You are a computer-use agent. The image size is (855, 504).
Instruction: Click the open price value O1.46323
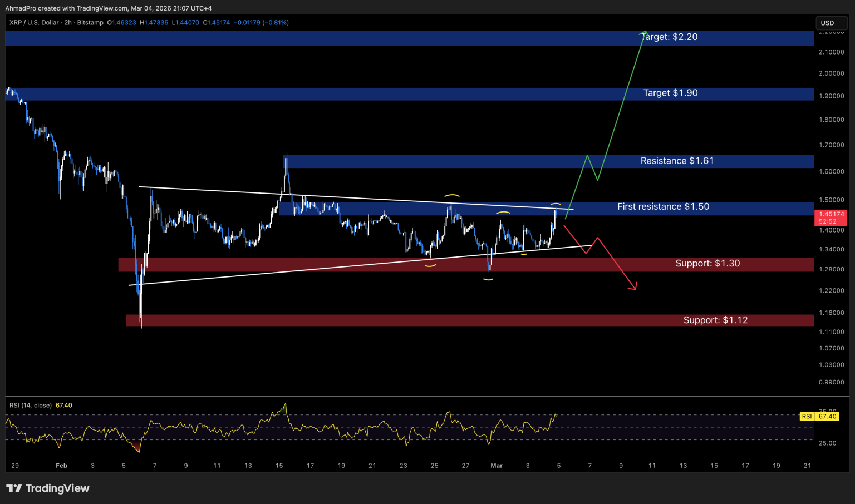121,23
